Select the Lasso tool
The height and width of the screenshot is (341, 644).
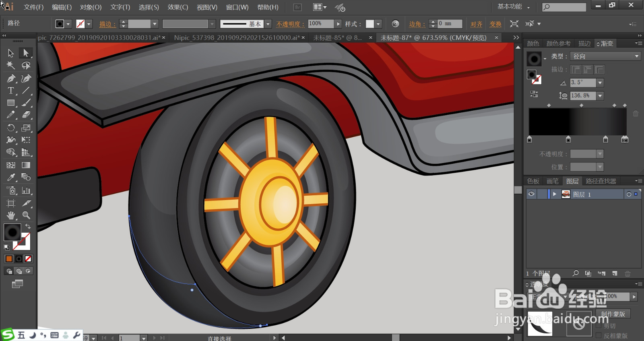tap(26, 65)
